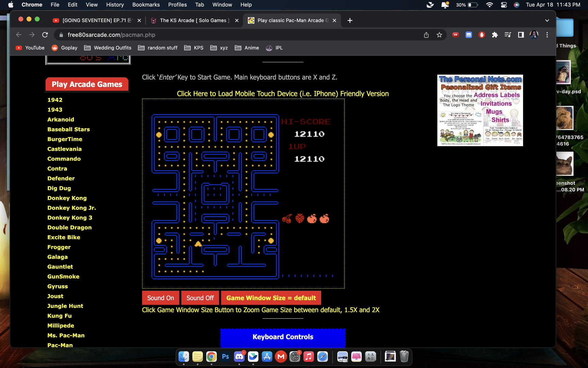Open the Bookmarks menu in menu bar

[146, 5]
